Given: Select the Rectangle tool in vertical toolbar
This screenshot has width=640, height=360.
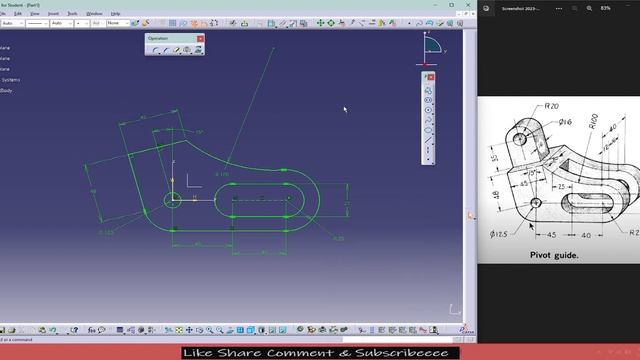Looking at the screenshot, I should tap(428, 100).
